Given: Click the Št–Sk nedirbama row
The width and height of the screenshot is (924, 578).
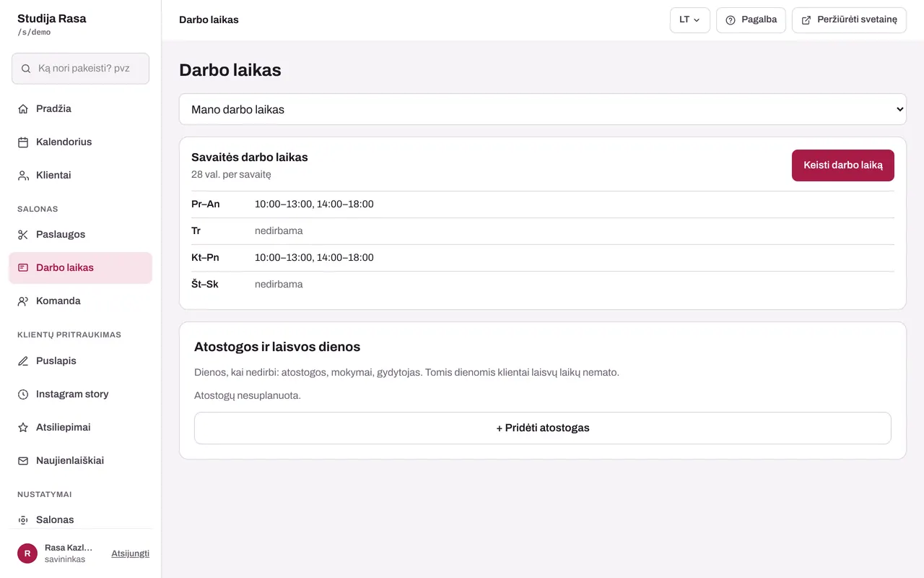Looking at the screenshot, I should tap(543, 285).
